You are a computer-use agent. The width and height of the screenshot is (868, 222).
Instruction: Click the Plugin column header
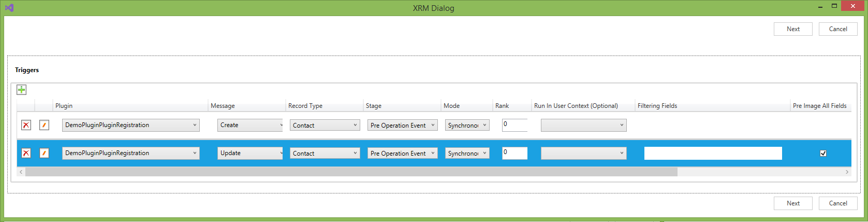coord(64,106)
